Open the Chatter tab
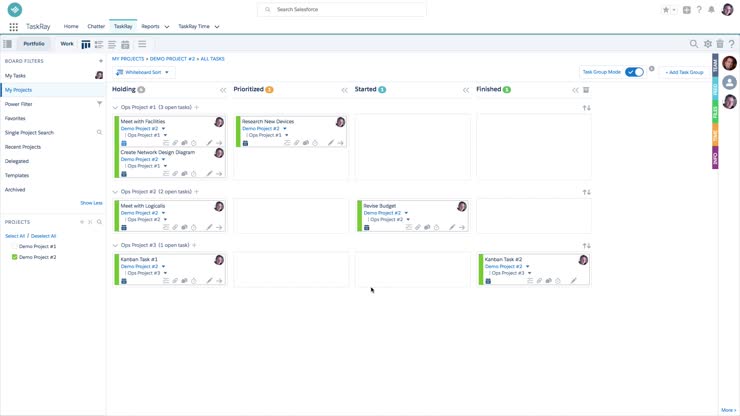 (x=96, y=26)
